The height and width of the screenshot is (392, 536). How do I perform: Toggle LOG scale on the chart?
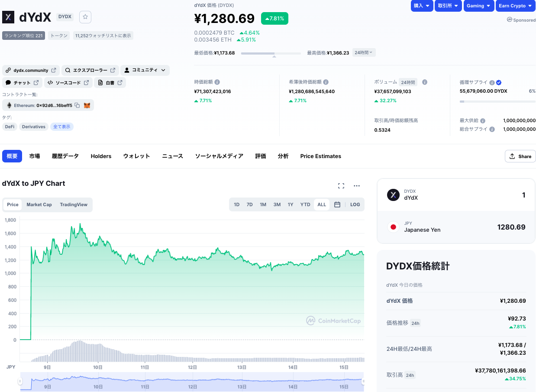(355, 204)
